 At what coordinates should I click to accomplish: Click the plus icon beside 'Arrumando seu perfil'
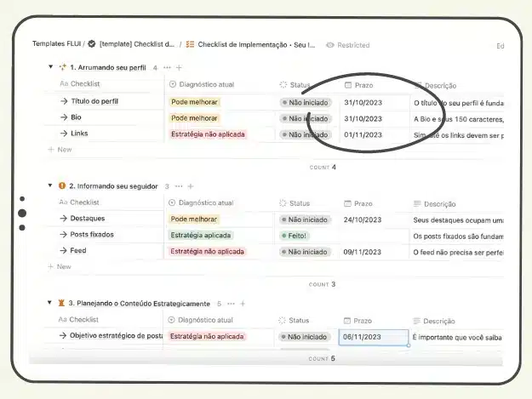click(x=179, y=67)
